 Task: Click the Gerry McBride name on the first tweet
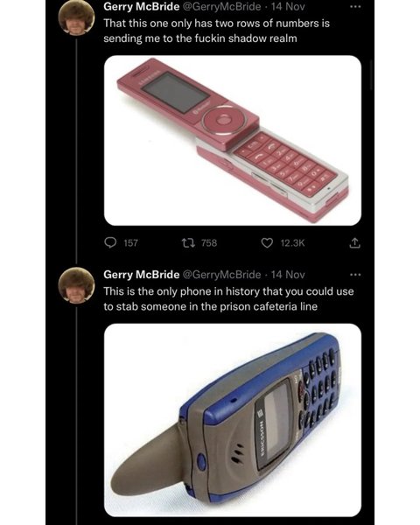[x=142, y=7]
